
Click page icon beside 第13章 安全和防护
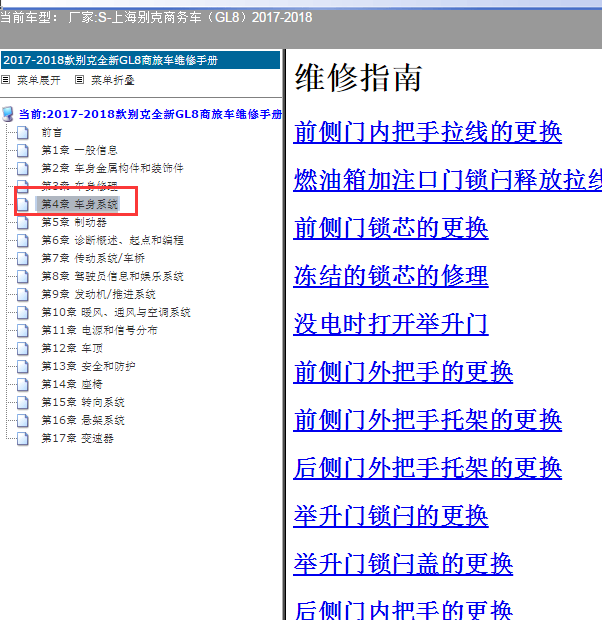point(23,367)
